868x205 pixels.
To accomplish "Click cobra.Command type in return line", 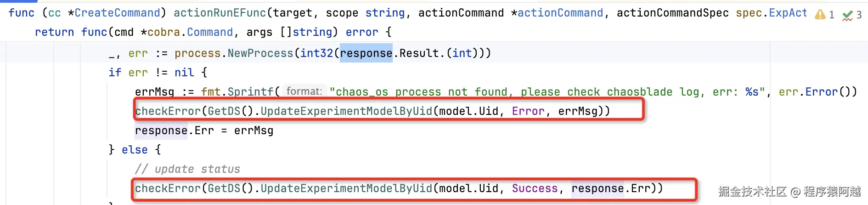I will click(190, 32).
